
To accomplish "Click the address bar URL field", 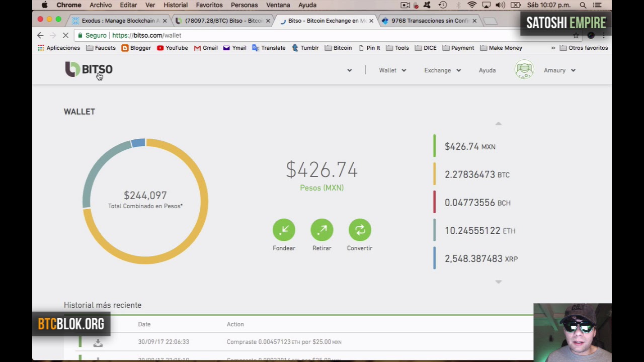I will [322, 35].
